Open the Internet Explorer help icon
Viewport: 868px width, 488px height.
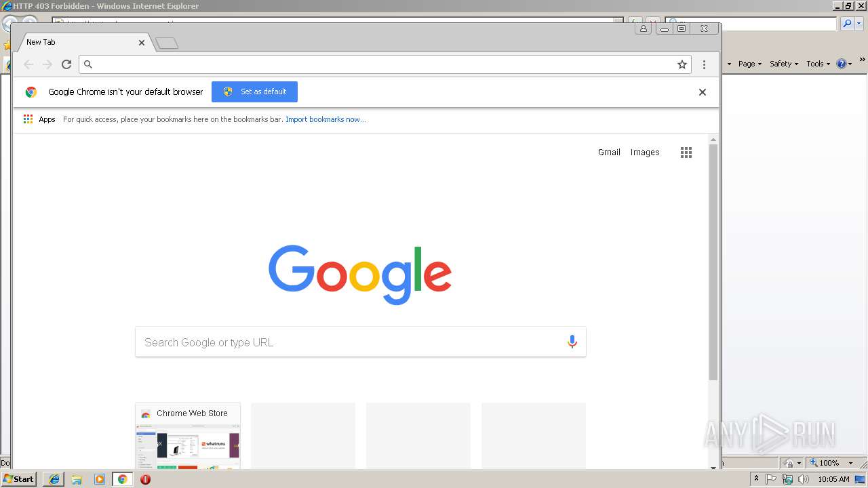click(841, 64)
